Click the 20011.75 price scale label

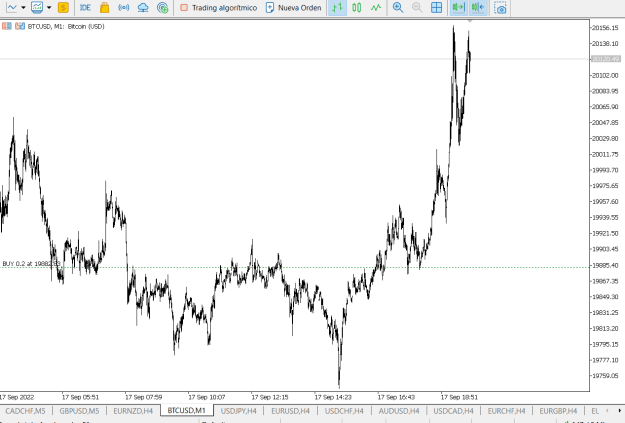605,154
